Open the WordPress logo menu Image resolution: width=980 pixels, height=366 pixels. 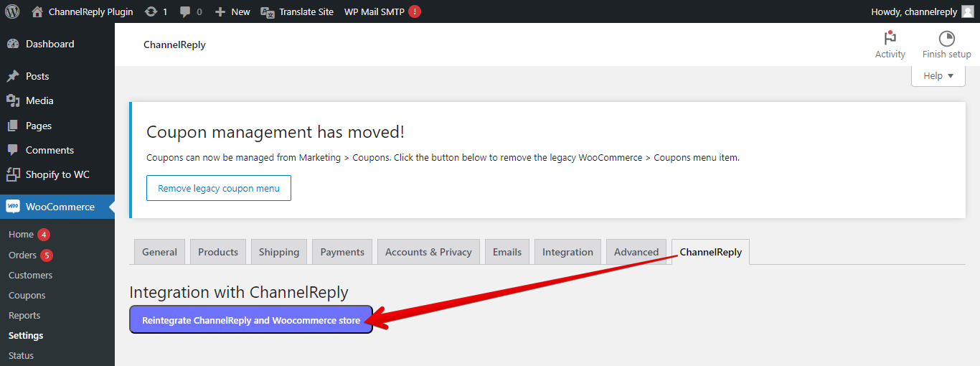[12, 11]
